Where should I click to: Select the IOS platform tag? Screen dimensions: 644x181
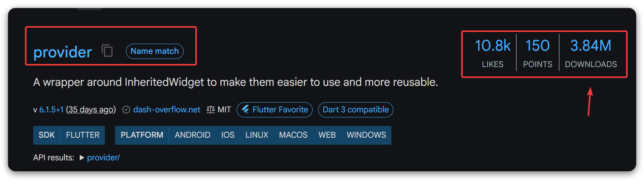[228, 135]
